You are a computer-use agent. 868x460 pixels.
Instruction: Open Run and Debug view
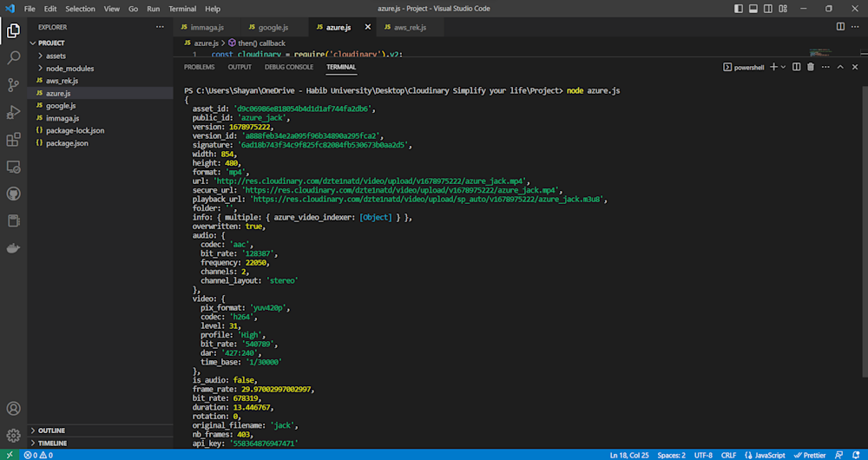point(13,112)
